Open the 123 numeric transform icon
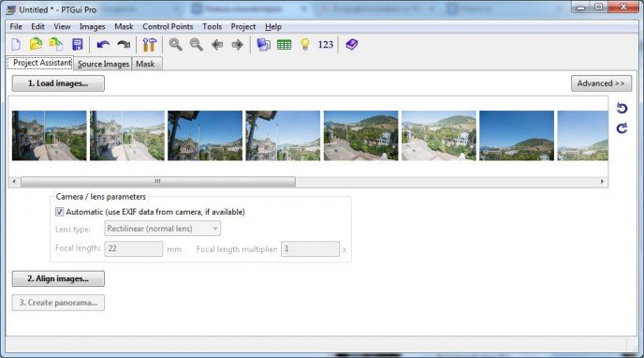 (326, 44)
